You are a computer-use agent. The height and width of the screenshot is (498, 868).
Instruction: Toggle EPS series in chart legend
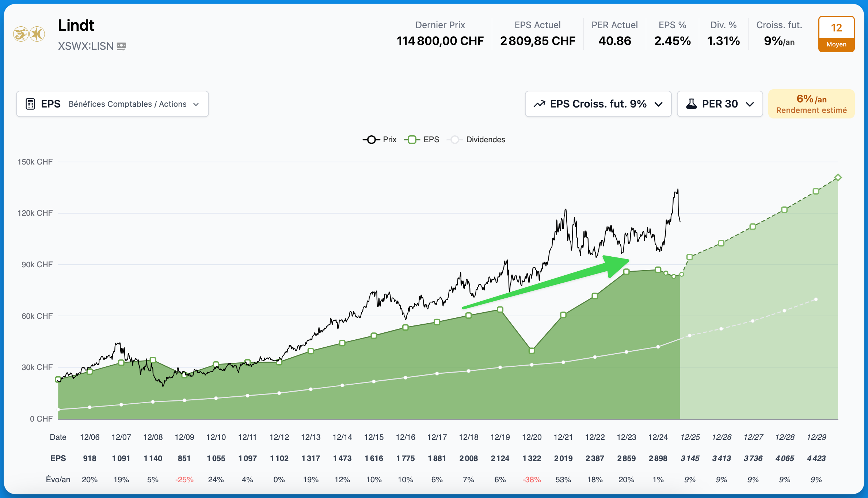(x=422, y=140)
